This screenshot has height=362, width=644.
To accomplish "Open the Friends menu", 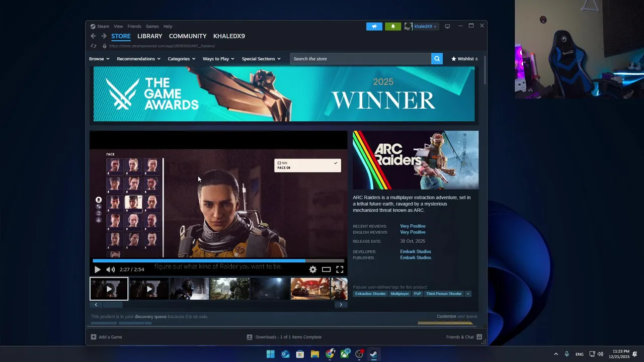I will click(x=134, y=27).
